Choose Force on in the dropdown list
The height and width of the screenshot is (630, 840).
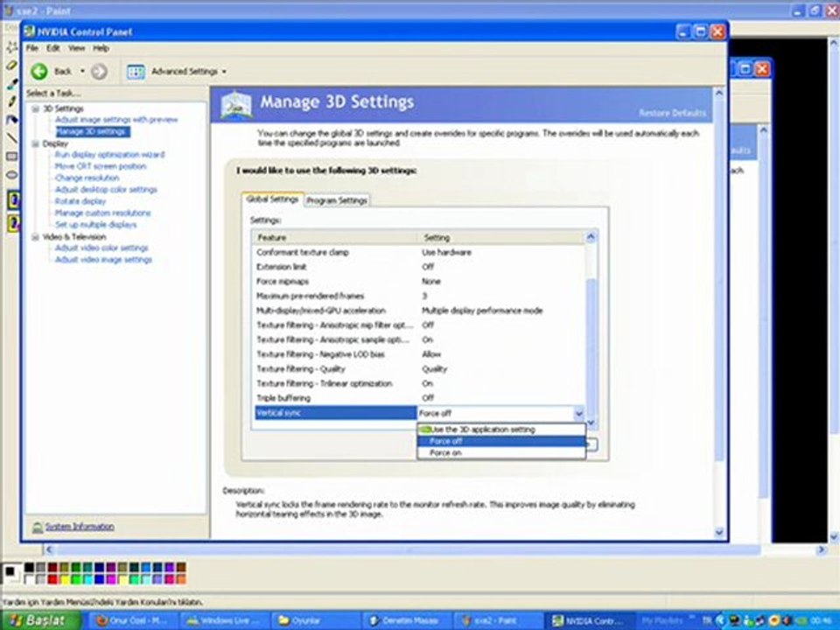tap(501, 453)
